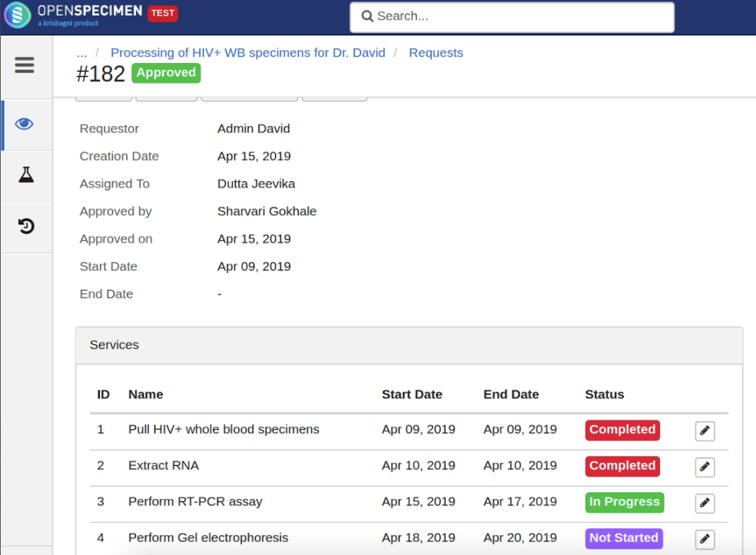Open the history clock sidebar icon
This screenshot has height=555, width=756.
tap(26, 226)
